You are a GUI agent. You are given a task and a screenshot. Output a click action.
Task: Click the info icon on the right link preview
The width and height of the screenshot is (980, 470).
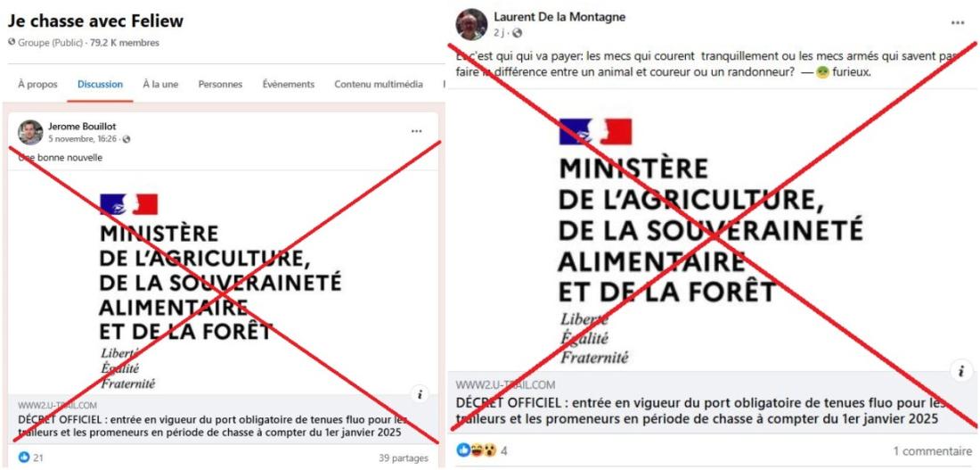click(x=961, y=371)
